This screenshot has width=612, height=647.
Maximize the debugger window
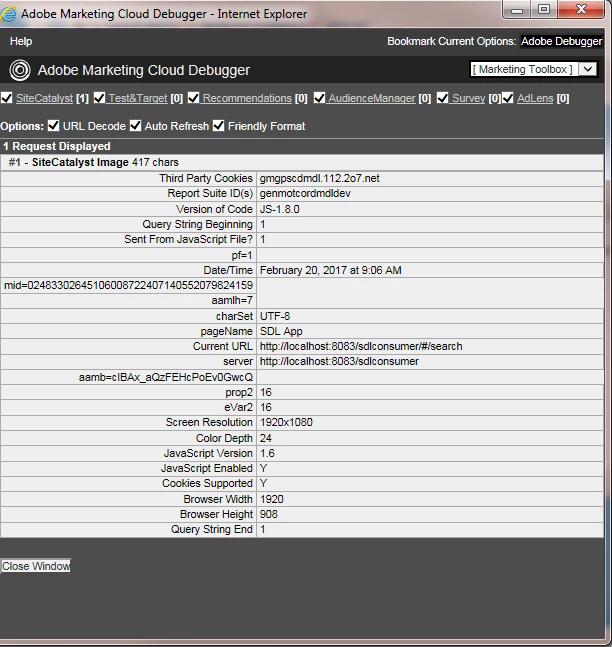pos(544,10)
